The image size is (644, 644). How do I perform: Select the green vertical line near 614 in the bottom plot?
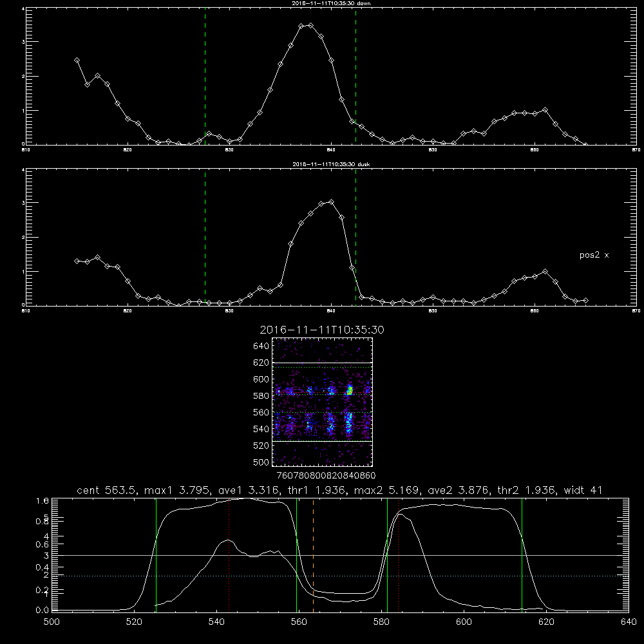coord(522,555)
